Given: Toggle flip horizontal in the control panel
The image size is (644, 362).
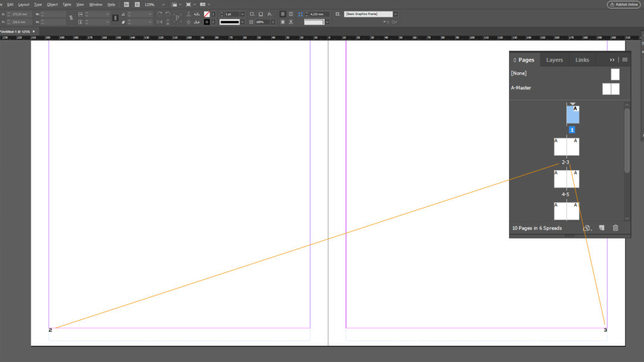Looking at the screenshot, I should (x=159, y=22).
